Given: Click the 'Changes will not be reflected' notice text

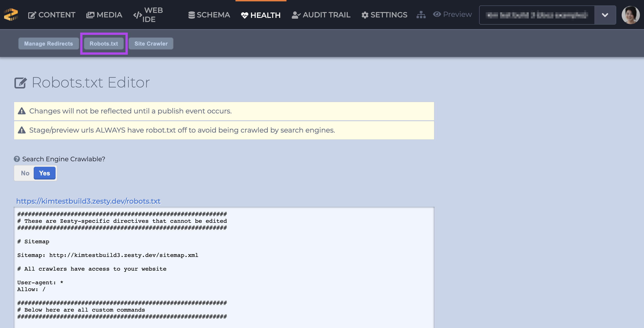Looking at the screenshot, I should [x=130, y=111].
